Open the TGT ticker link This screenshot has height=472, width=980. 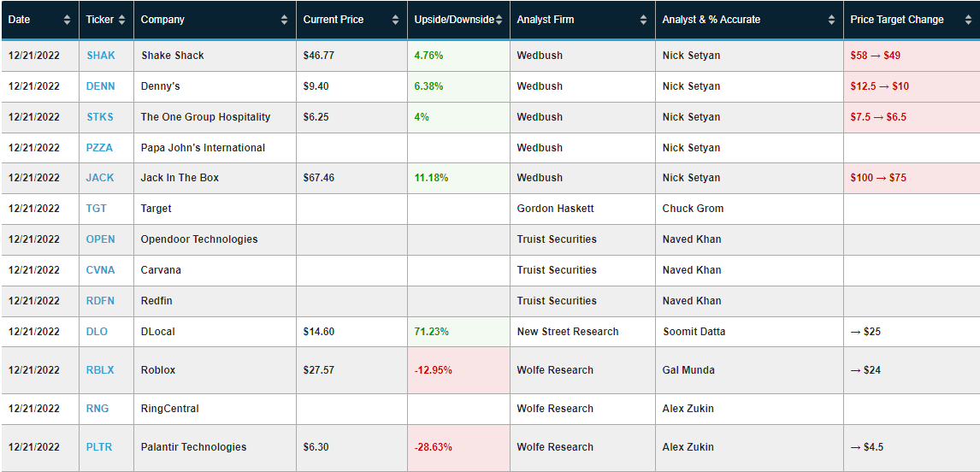click(97, 209)
